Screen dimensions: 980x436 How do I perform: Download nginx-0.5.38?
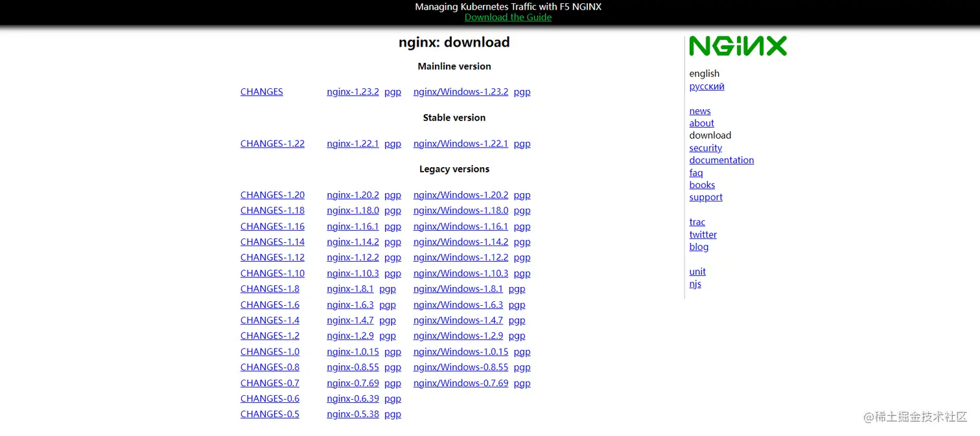pyautogui.click(x=353, y=415)
